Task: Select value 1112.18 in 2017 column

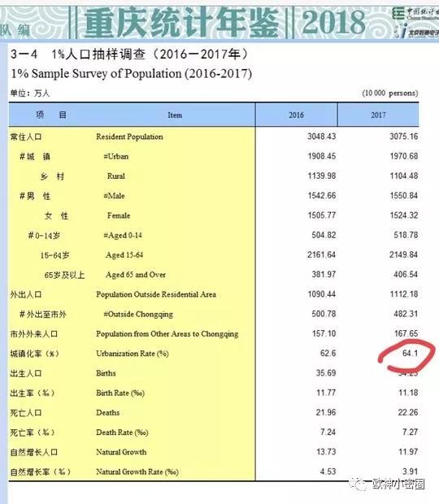Action: tap(404, 294)
